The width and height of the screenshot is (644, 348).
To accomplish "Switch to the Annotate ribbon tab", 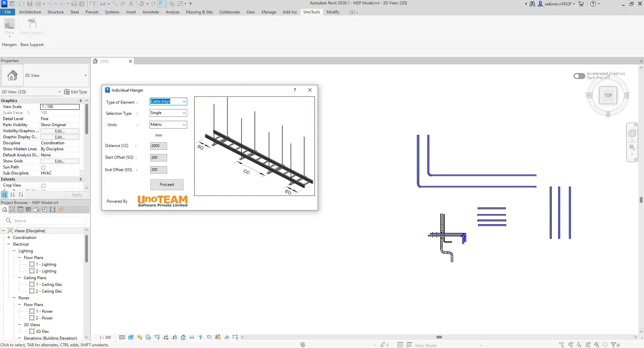I will point(151,12).
